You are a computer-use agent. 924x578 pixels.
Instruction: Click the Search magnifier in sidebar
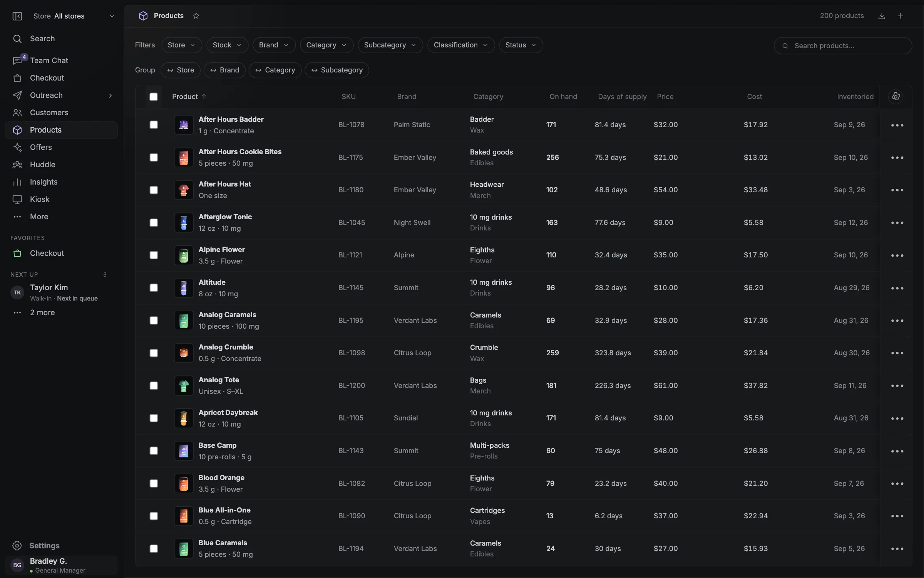[17, 39]
